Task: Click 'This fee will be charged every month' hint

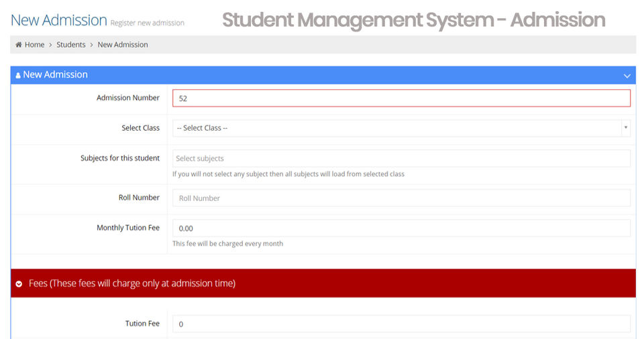Action: coord(227,243)
